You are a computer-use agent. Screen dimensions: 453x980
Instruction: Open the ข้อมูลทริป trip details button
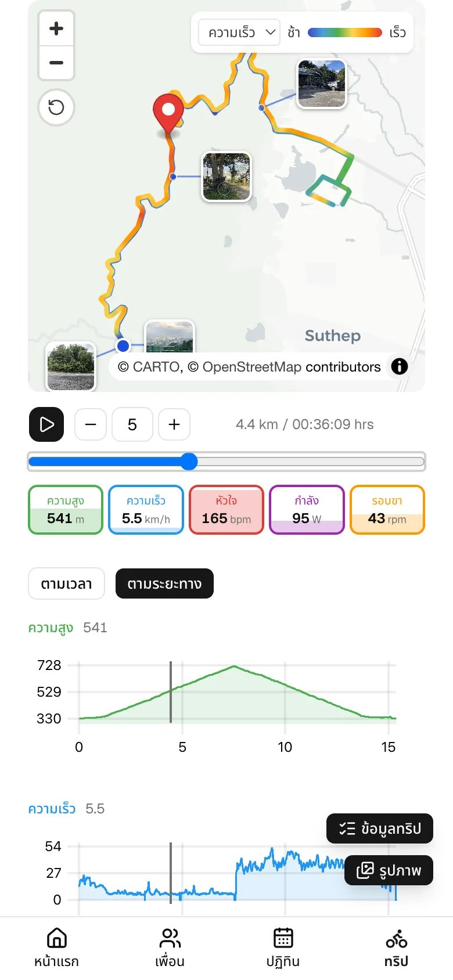[x=380, y=828]
